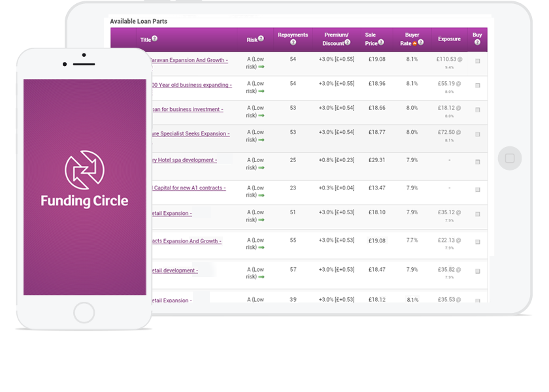Viewport: 549px width, 392px height.
Task: Sort by the Repayments column header
Action: pos(293,35)
